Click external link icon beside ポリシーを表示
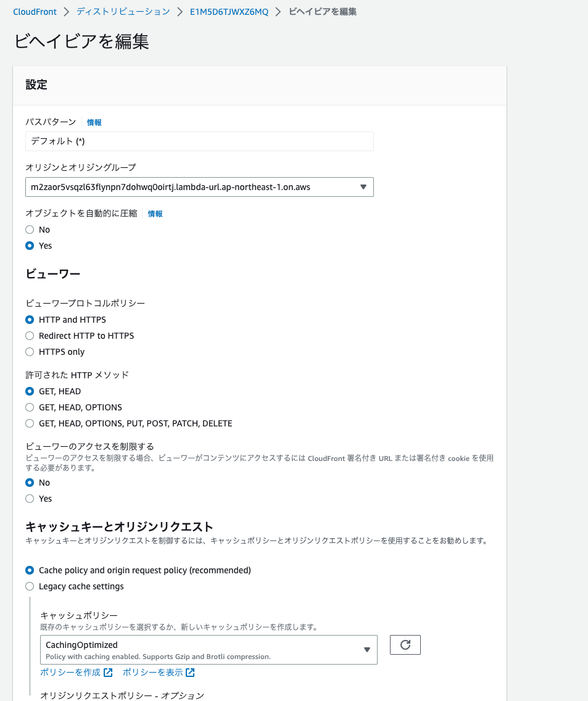 pos(190,673)
